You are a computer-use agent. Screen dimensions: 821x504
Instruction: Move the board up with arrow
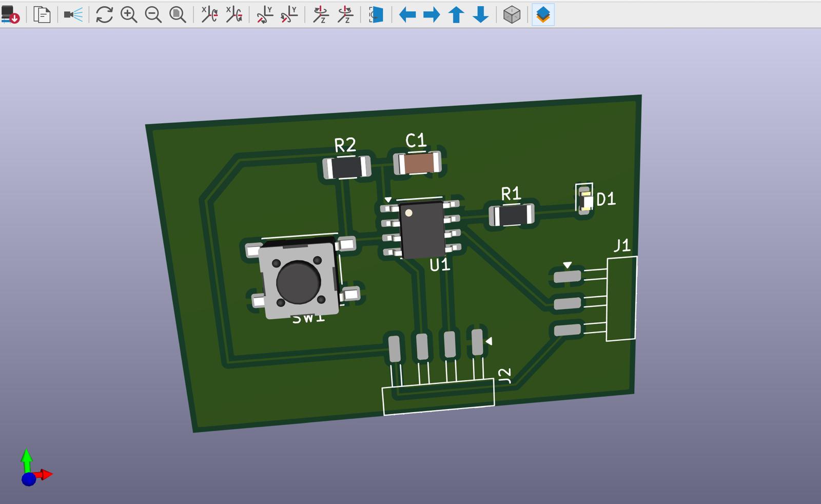456,14
